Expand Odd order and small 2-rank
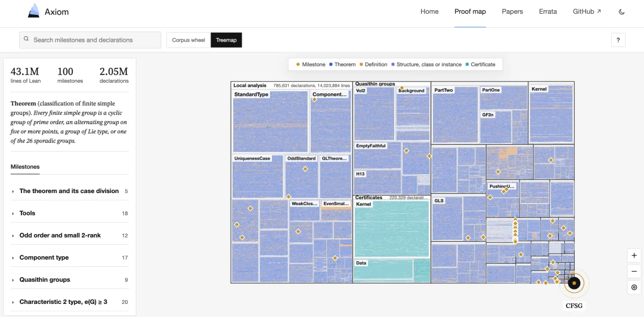The image size is (644, 317). coord(69,235)
